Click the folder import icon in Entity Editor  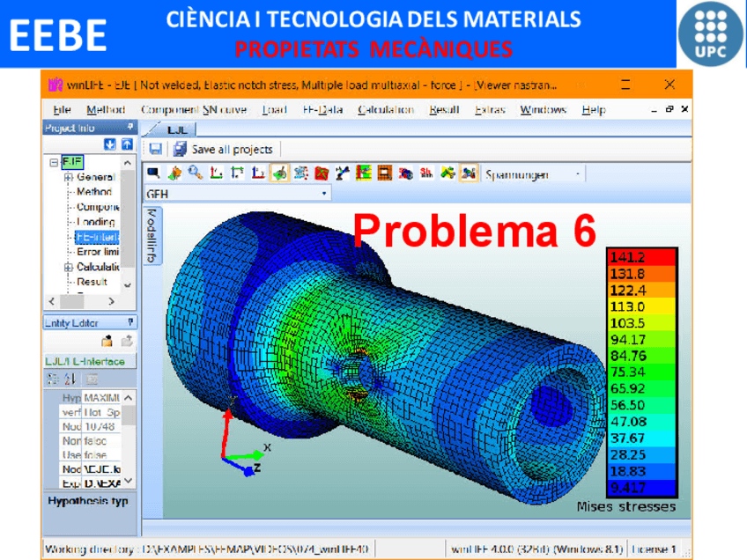pos(107,341)
